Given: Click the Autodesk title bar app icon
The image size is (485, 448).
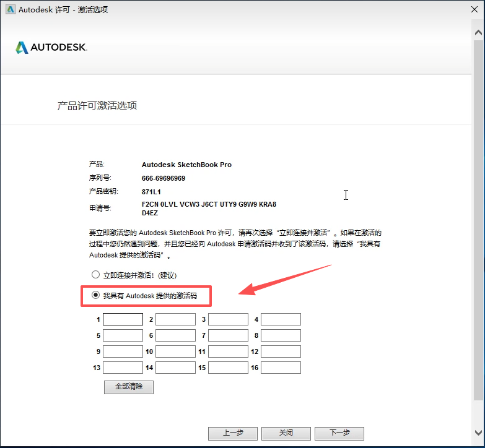Looking at the screenshot, I should tap(11, 9).
